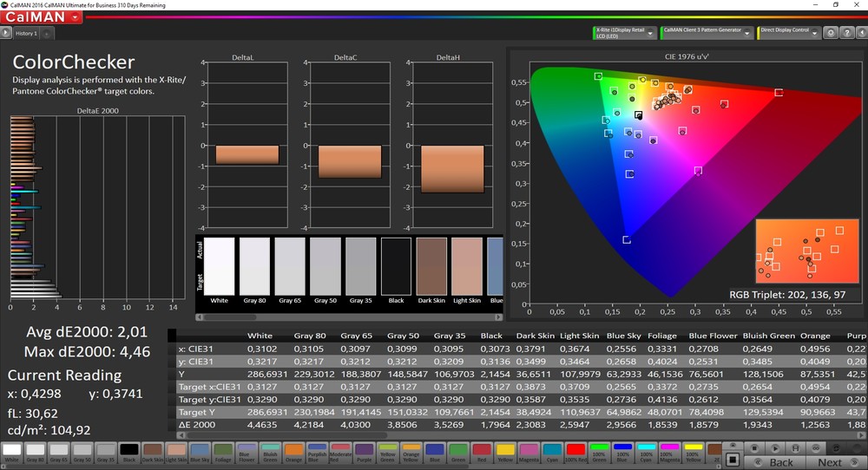Open the settings gear icon
Viewport: 868px width, 470px height.
pos(831,33)
